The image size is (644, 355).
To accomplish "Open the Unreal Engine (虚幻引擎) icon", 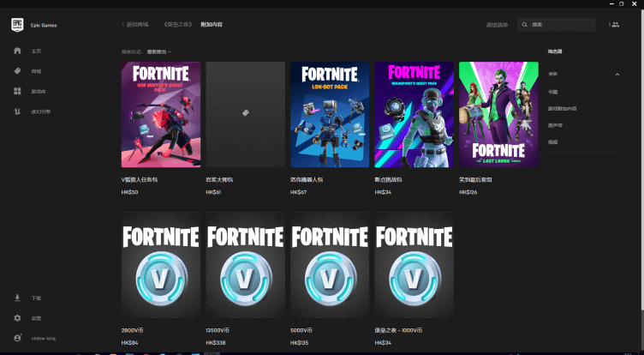I will tap(17, 111).
